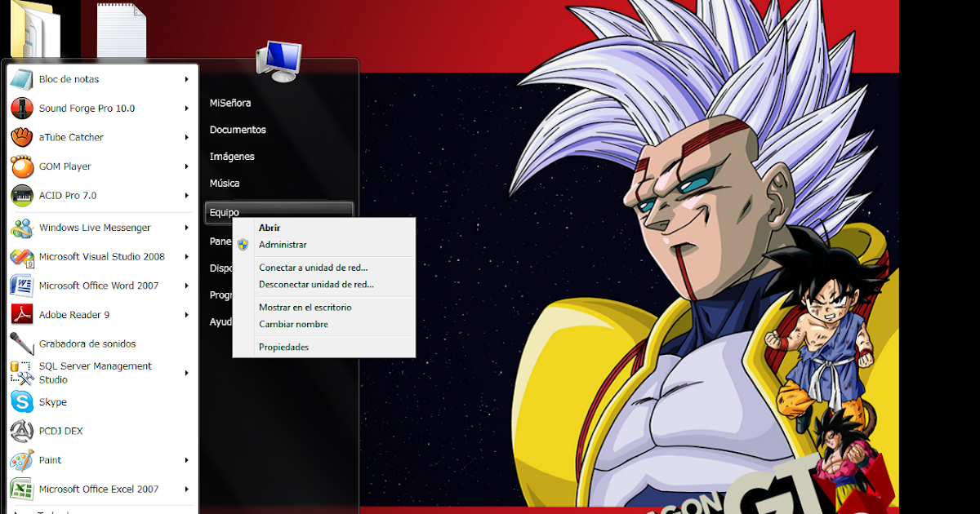Expand Office Word 2007 submenu arrow
This screenshot has height=514, width=980.
tap(187, 286)
